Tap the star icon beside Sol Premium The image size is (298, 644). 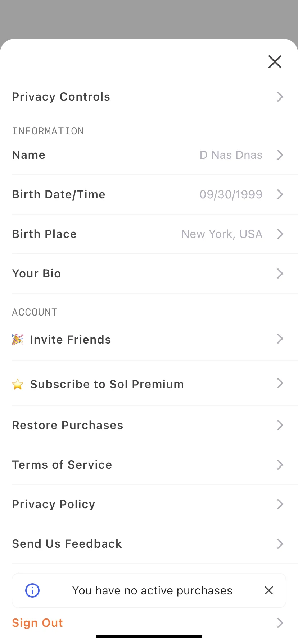click(x=18, y=384)
